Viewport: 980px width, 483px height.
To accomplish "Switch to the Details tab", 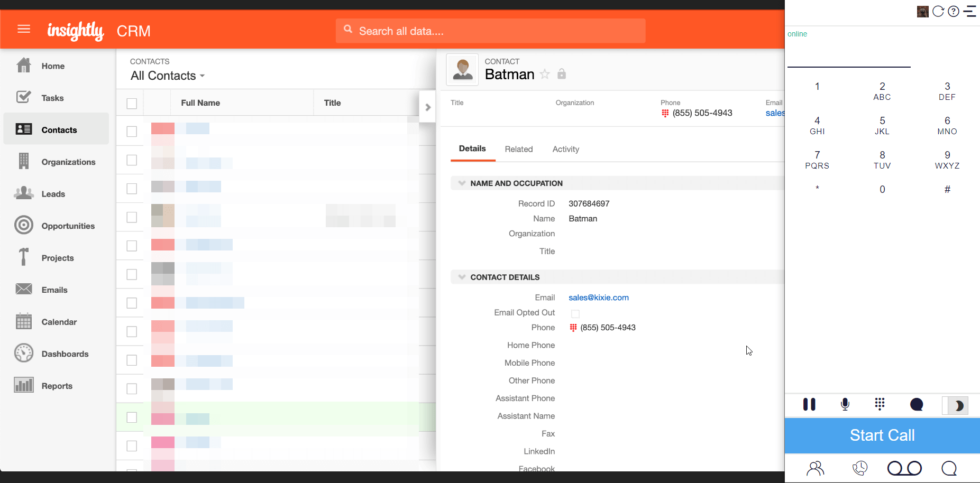I will (x=472, y=148).
